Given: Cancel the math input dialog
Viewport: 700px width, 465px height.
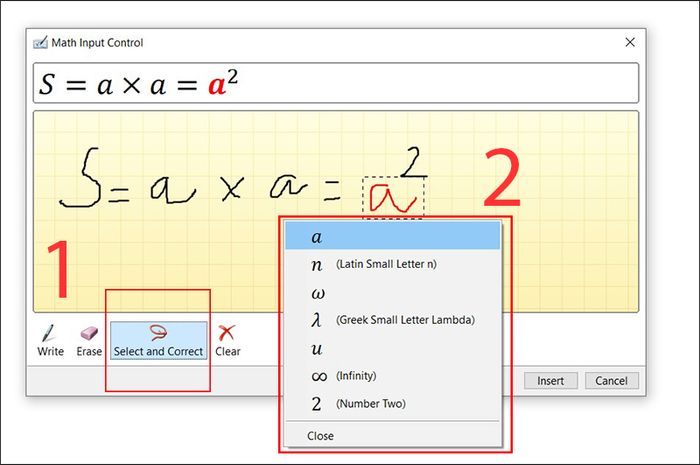Looking at the screenshot, I should (612, 381).
